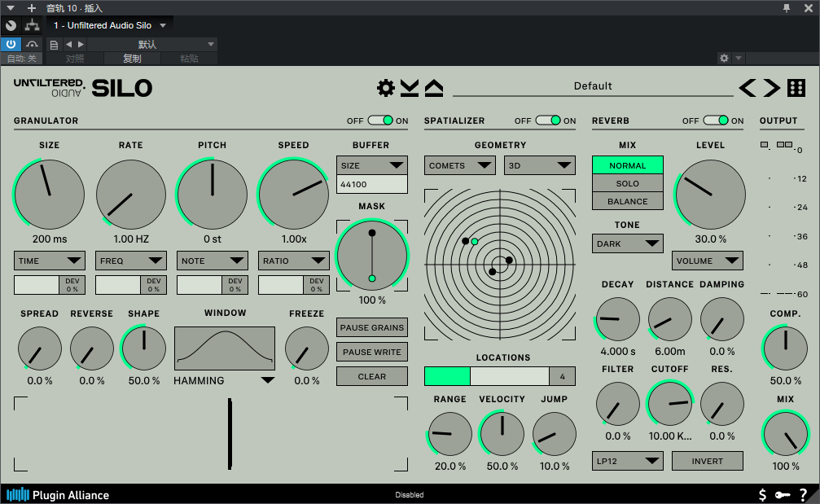
Task: Click the 自动: 关 automation tab
Action: click(x=22, y=58)
